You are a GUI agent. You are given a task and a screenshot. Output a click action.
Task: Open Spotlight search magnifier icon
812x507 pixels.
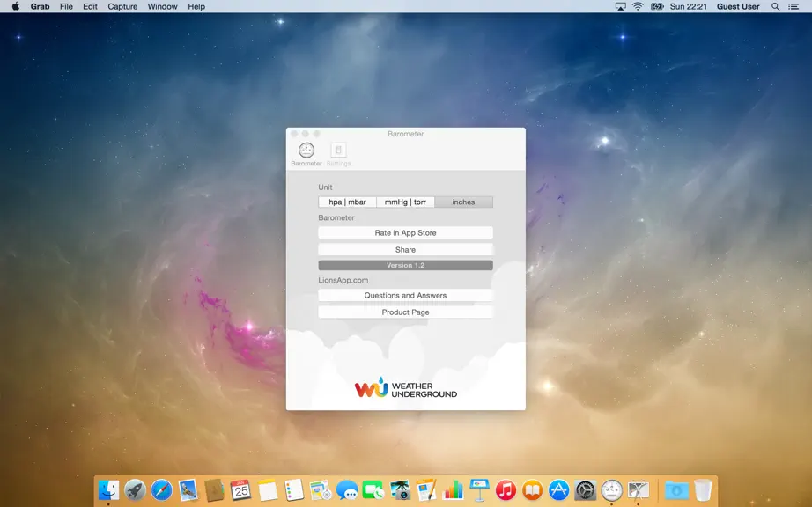point(775,6)
